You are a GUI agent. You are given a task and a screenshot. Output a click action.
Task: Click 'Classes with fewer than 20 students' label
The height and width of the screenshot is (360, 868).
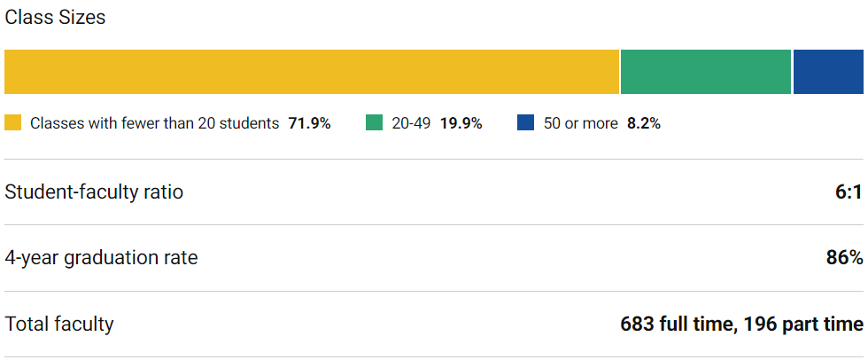coord(154,123)
